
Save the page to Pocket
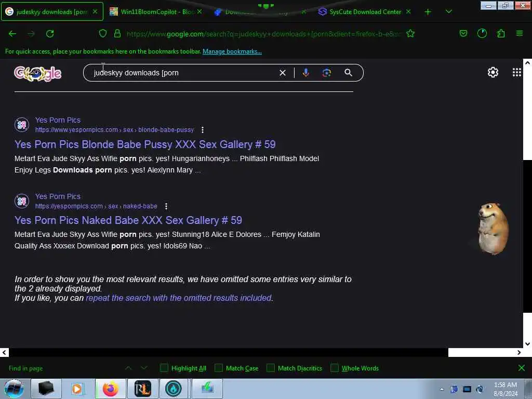click(463, 33)
